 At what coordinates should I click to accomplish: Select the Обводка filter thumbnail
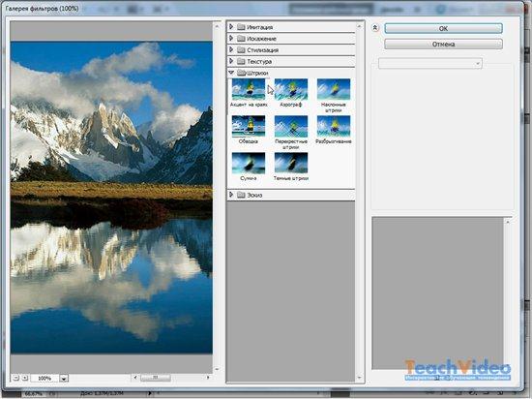(x=249, y=126)
